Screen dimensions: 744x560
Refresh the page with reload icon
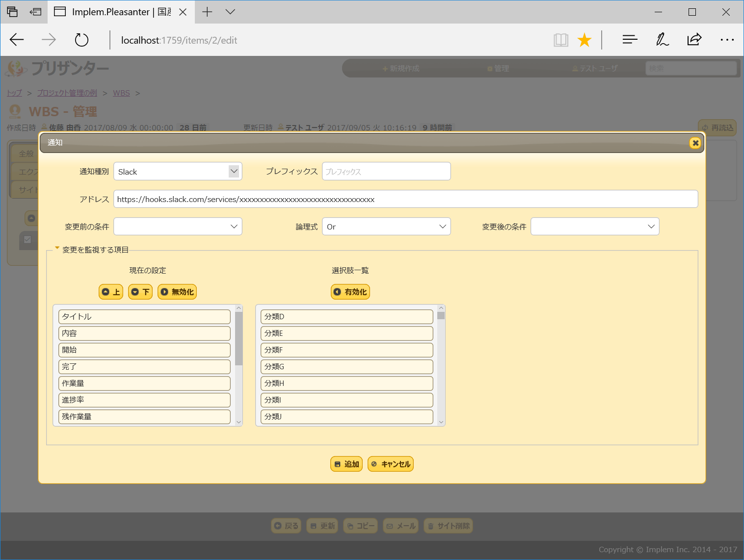81,40
